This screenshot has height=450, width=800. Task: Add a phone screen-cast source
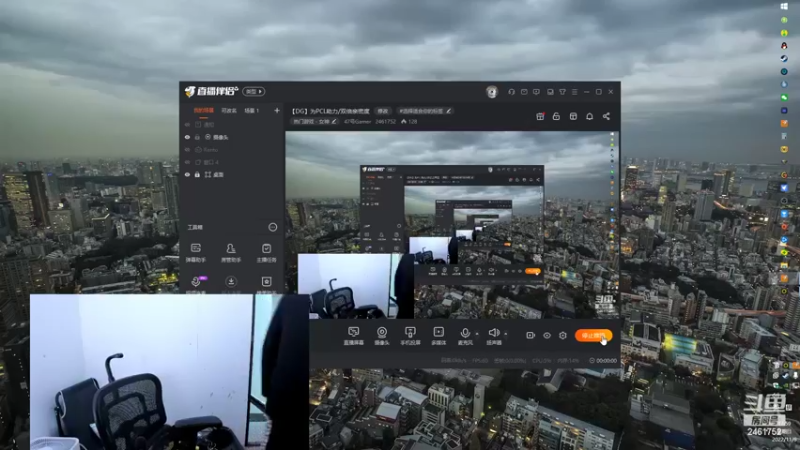pyautogui.click(x=410, y=336)
